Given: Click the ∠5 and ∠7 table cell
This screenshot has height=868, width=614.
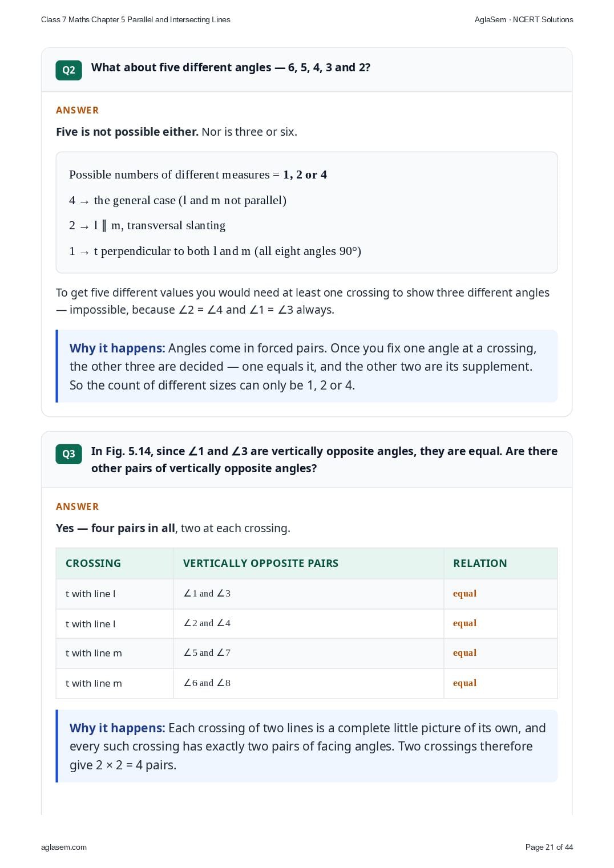Looking at the screenshot, I should 309,653.
